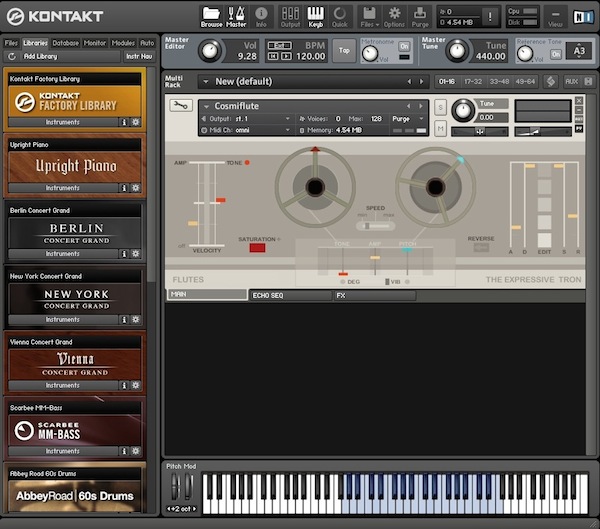Open the Quick load icon
600x529 pixels.
(x=339, y=16)
